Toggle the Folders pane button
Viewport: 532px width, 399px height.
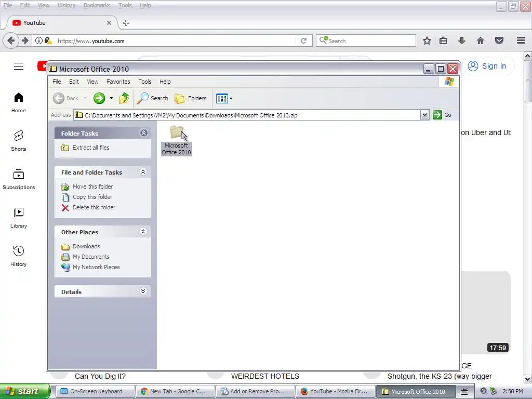[191, 98]
